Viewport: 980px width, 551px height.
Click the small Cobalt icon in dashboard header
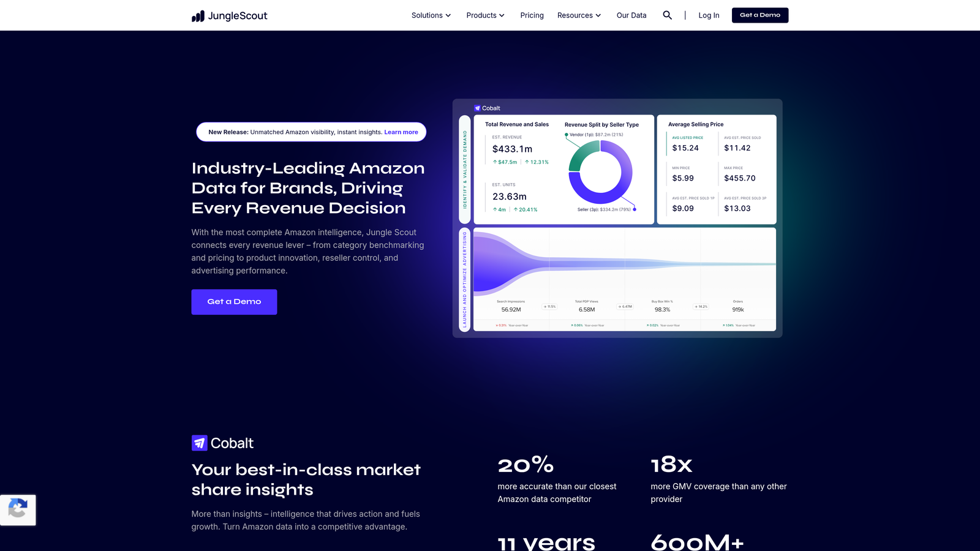(477, 108)
